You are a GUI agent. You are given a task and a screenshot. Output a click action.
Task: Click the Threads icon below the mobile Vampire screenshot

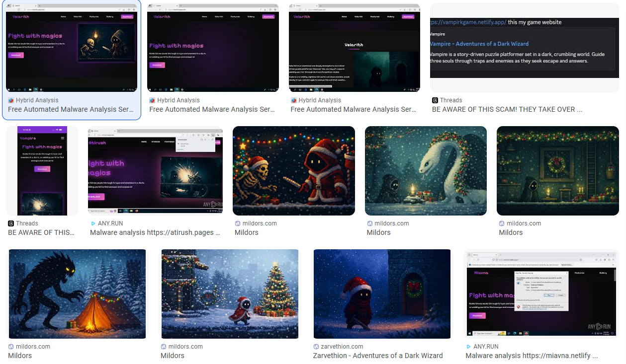click(11, 223)
